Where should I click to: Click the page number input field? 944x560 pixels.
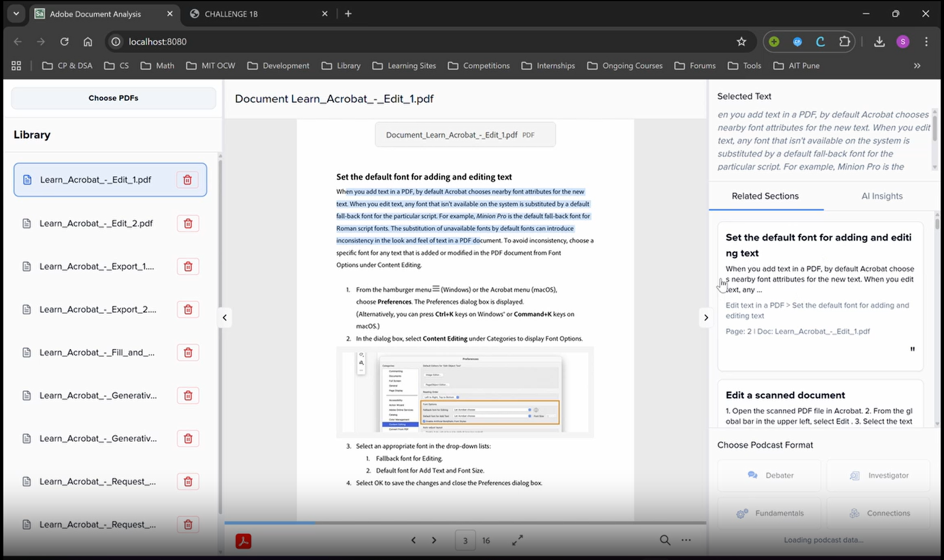pyautogui.click(x=465, y=540)
